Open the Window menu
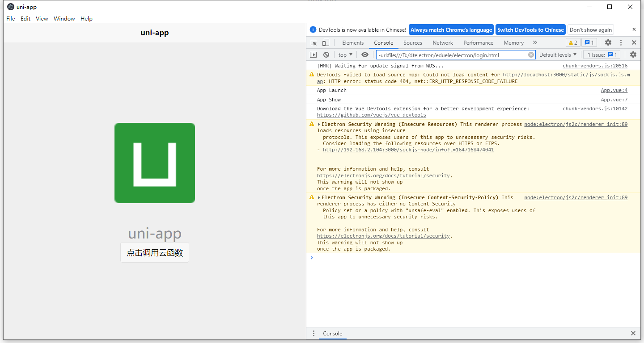 pos(64,19)
